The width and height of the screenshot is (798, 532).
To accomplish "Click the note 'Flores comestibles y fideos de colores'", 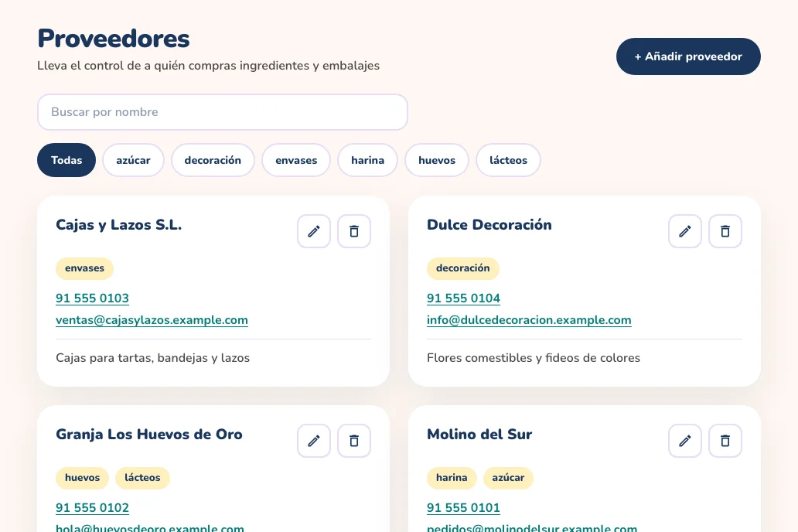I will [x=534, y=358].
